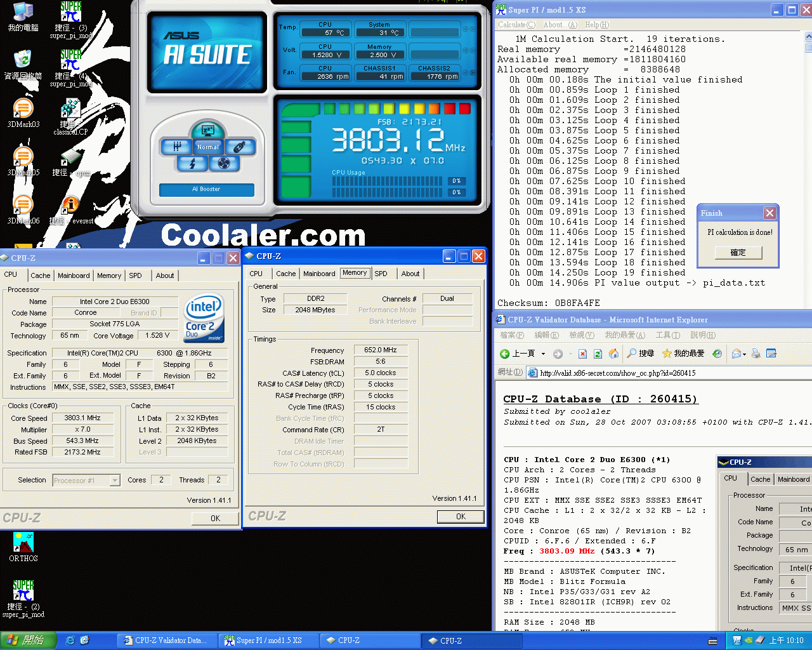
Task: Select the 資源回收筒 recycle bin icon
Action: point(23,65)
